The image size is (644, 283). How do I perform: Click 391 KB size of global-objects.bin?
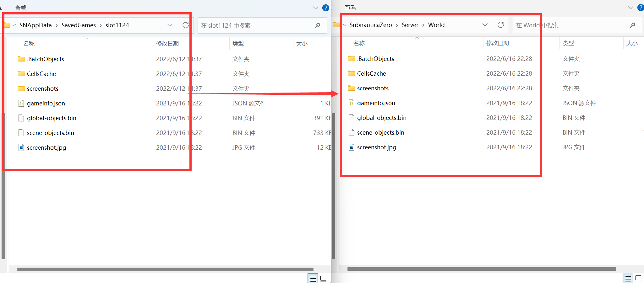coord(322,118)
